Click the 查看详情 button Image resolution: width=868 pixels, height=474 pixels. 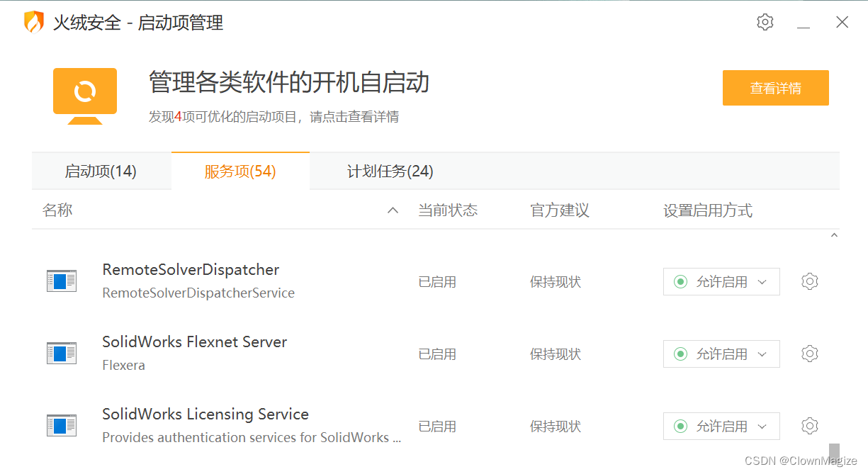tap(775, 89)
